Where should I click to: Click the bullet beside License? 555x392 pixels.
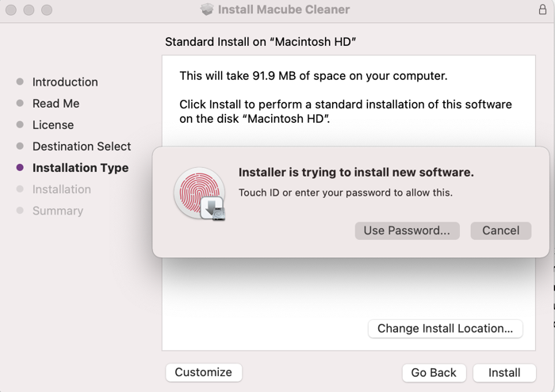(x=20, y=125)
